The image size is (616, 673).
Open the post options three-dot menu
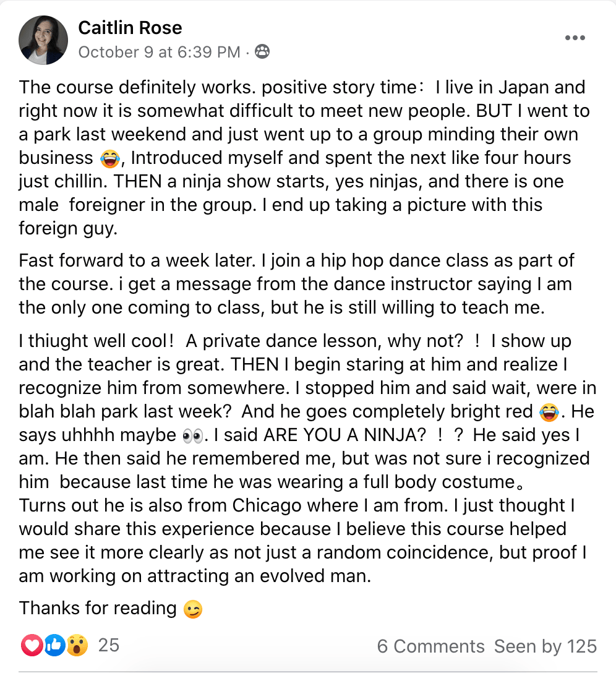[x=575, y=38]
